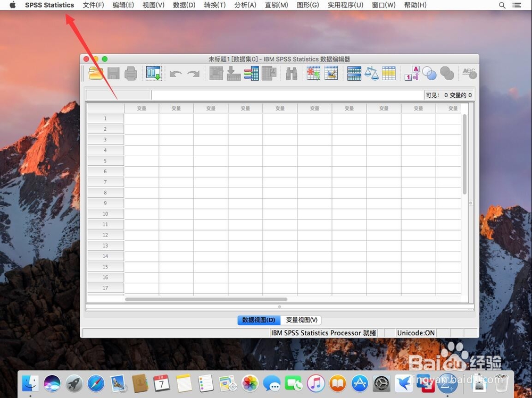
Task: Open Siri from the Dock
Action: click(x=52, y=384)
